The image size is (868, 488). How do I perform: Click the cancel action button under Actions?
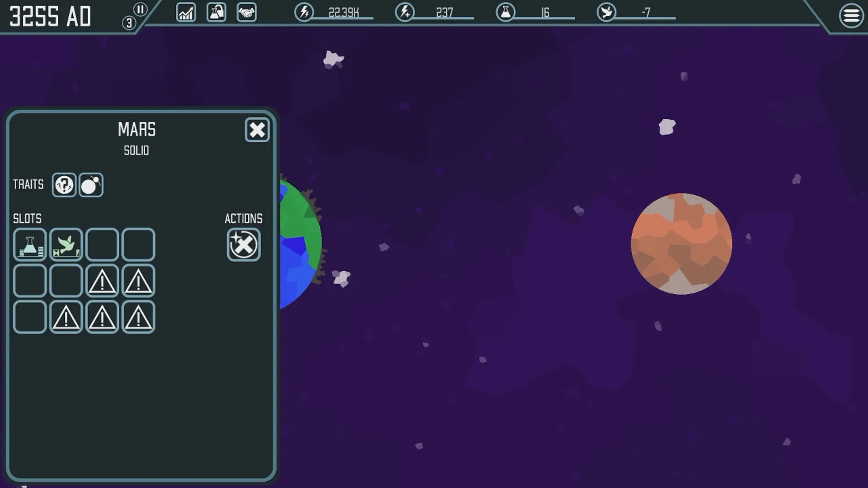tap(244, 245)
